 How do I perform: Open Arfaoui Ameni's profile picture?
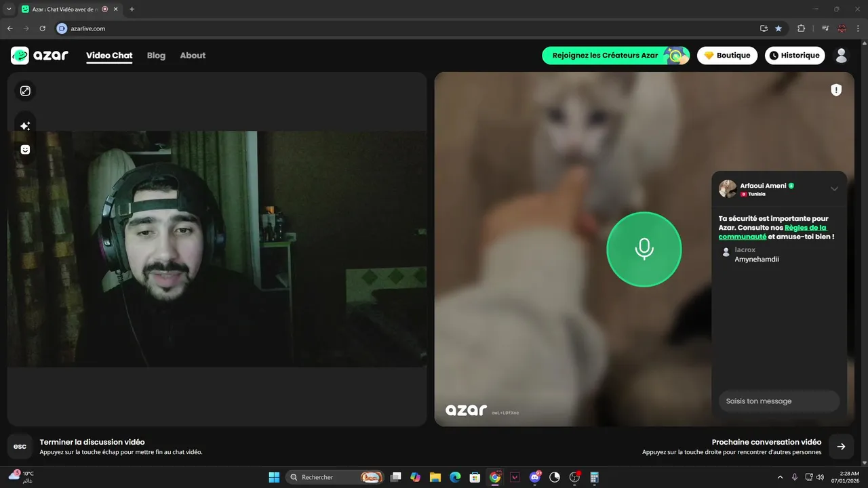[728, 189]
